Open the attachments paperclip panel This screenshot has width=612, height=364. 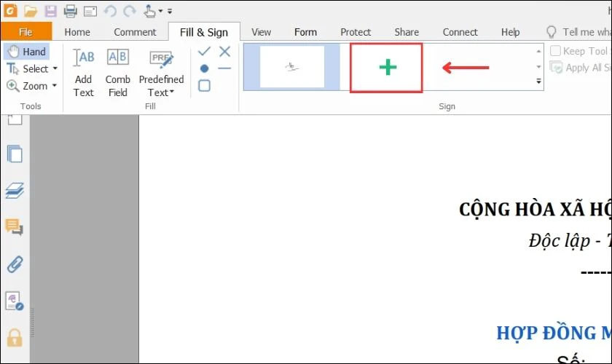[15, 264]
